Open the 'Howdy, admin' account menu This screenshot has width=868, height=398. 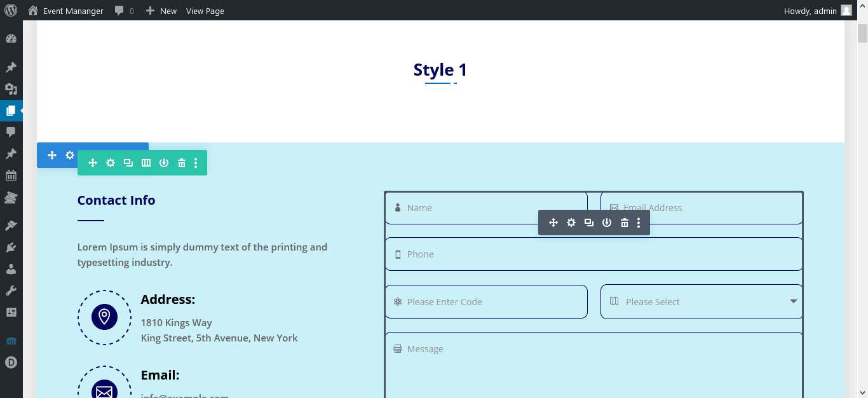coord(818,10)
